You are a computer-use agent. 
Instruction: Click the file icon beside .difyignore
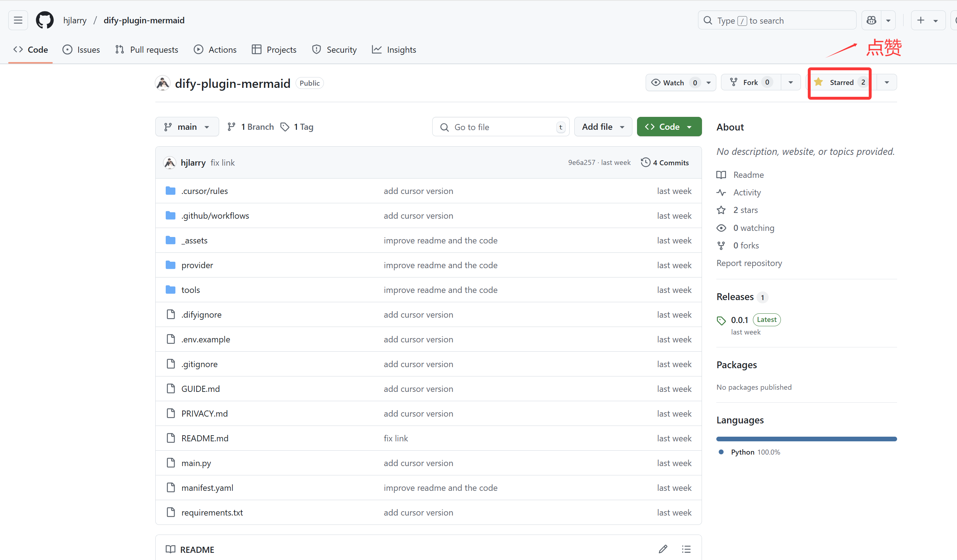click(171, 314)
